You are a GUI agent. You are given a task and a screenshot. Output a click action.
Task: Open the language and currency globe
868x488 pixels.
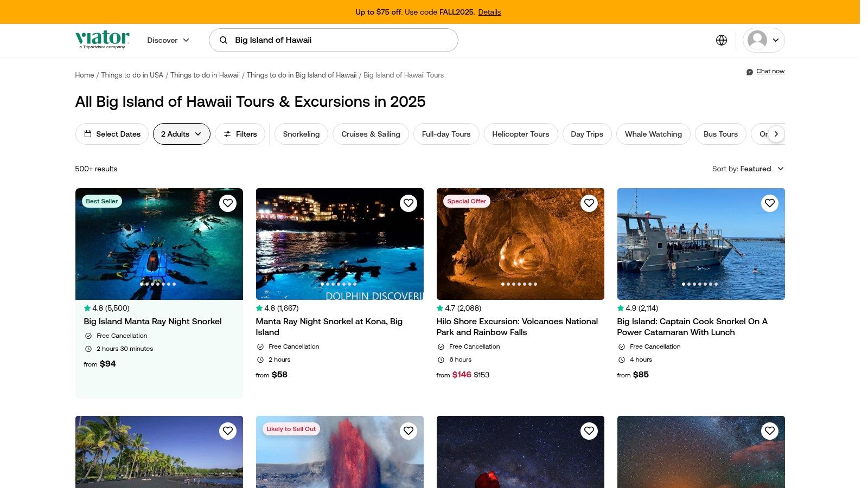[x=721, y=40]
